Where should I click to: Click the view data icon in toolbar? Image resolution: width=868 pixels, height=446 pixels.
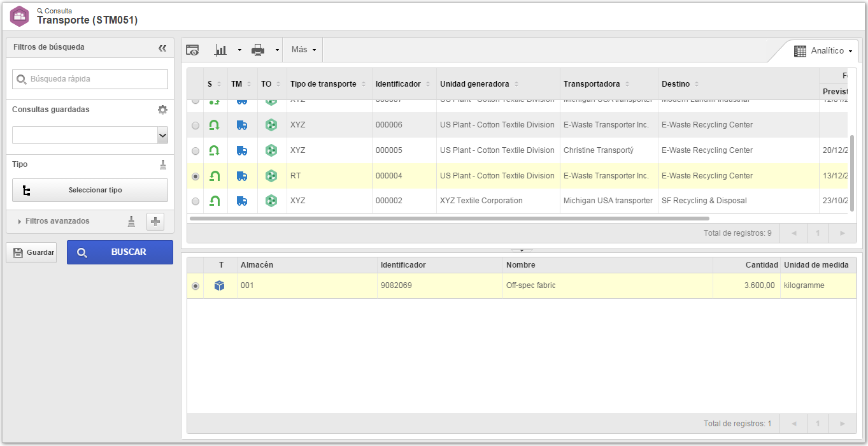[192, 50]
